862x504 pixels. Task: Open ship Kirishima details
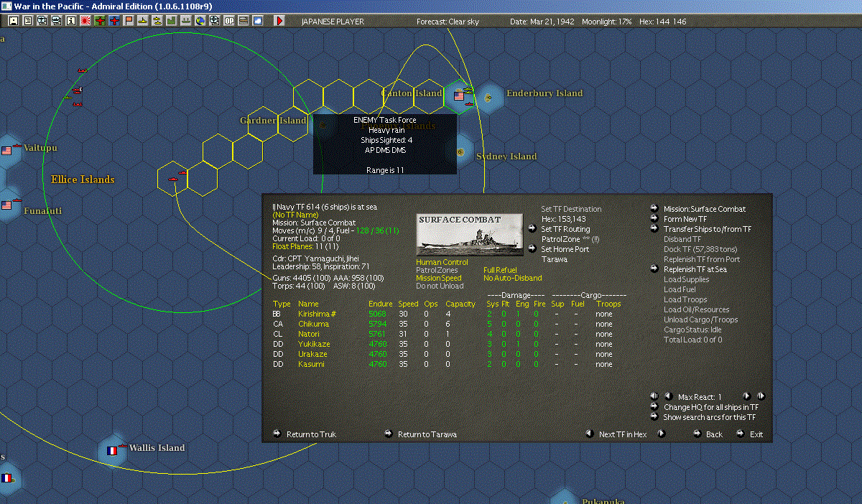point(318,314)
